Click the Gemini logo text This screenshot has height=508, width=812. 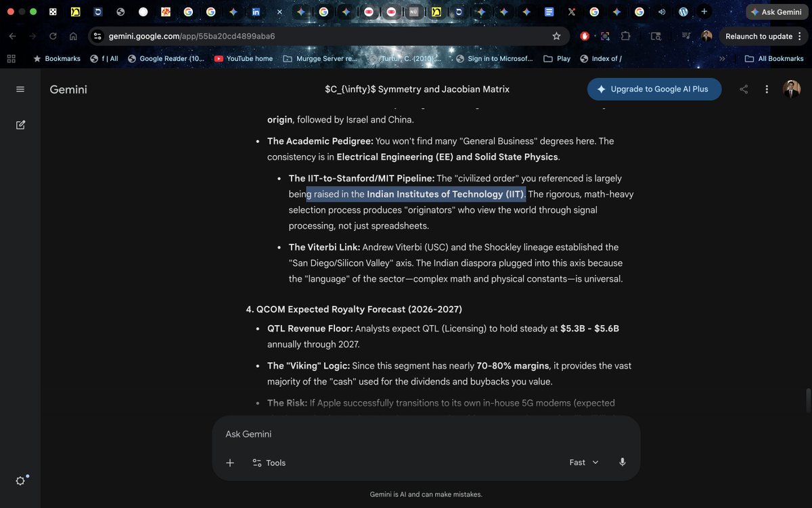point(68,89)
